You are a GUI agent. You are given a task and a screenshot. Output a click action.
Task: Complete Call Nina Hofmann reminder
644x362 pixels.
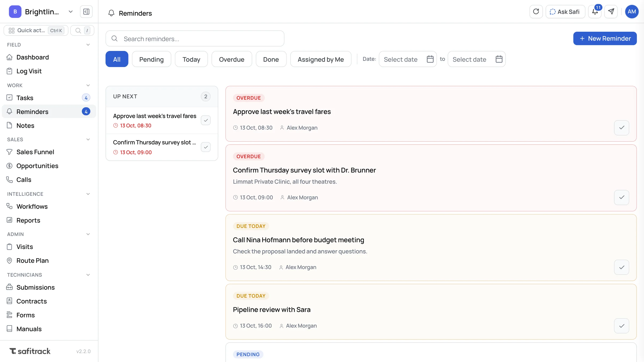pos(621,267)
